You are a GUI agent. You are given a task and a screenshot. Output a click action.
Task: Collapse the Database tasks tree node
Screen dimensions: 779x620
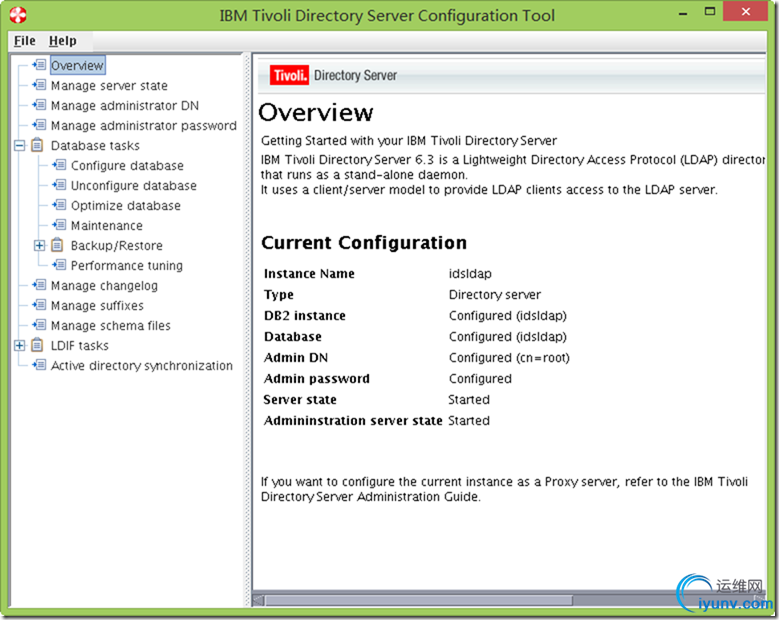[19, 146]
